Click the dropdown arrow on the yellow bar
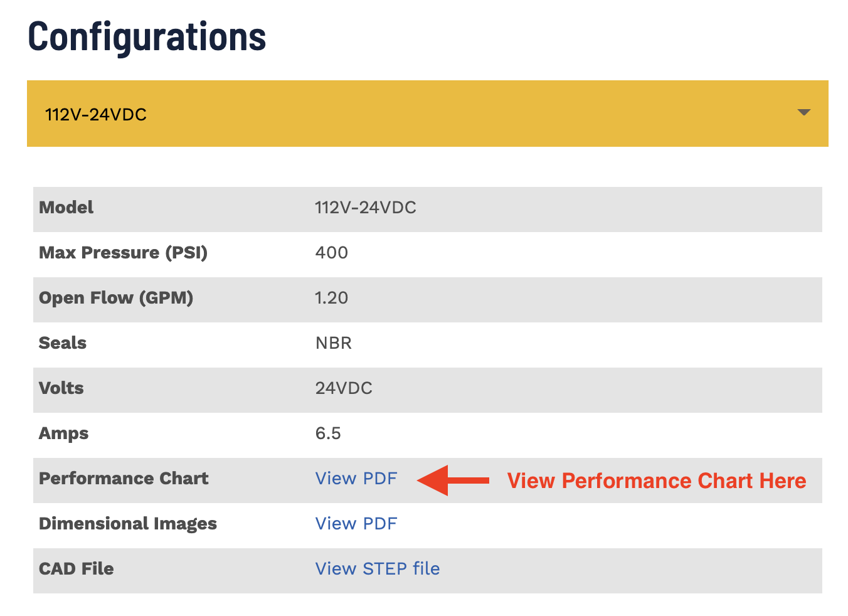This screenshot has height=616, width=848. click(803, 113)
